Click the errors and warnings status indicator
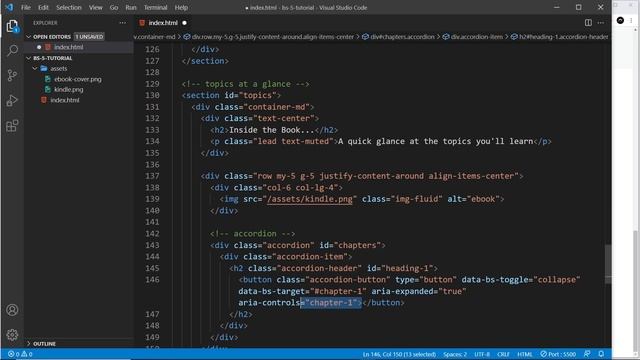 tap(20, 354)
